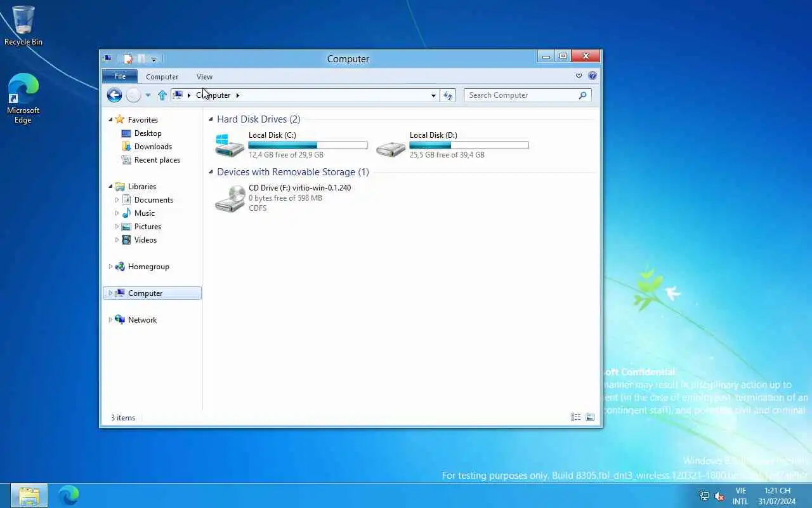Select the CD Drive (F:) disc icon
Screen dimensions: 812x508
(x=230, y=198)
